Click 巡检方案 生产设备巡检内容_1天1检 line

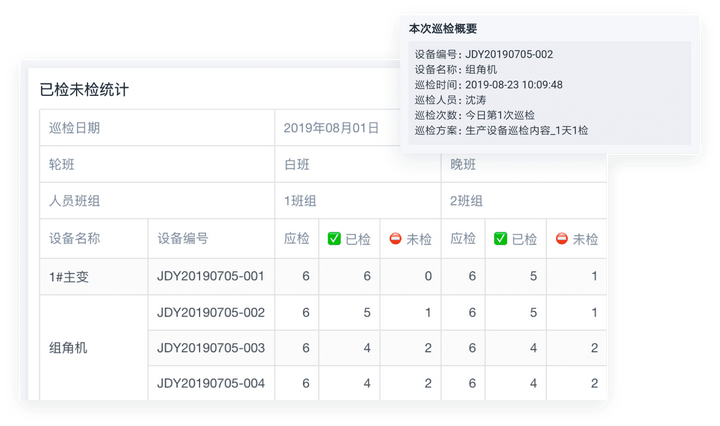[x=501, y=130]
